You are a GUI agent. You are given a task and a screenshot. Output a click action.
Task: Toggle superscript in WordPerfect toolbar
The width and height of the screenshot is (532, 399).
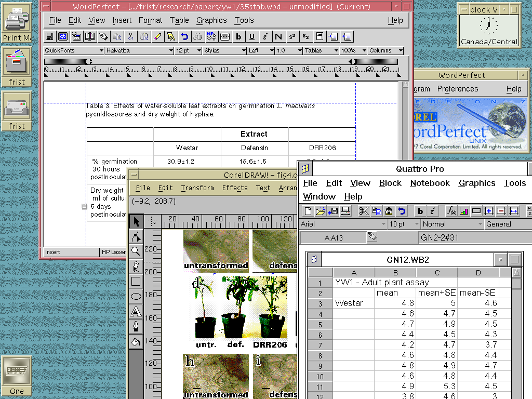pos(292,37)
